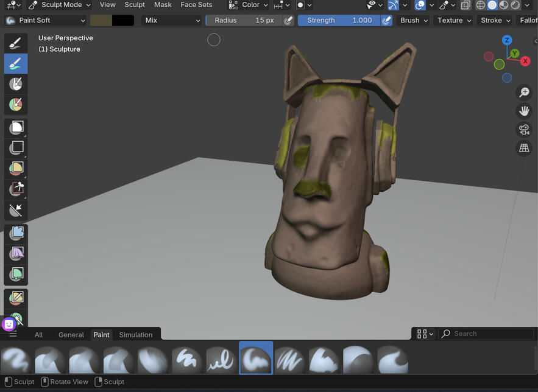This screenshot has height=392, width=538.
Task: Click the primary brush color swatch
Action: click(101, 20)
